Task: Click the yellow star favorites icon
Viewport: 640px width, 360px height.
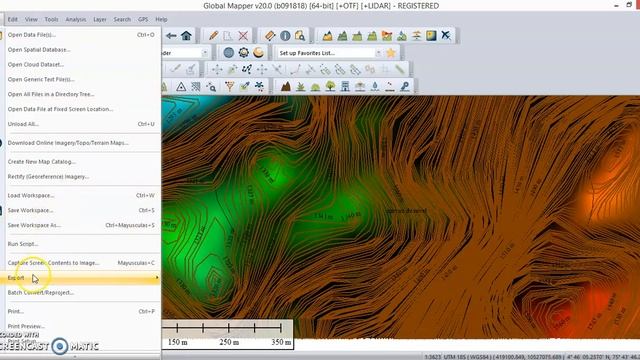Action: click(x=391, y=53)
